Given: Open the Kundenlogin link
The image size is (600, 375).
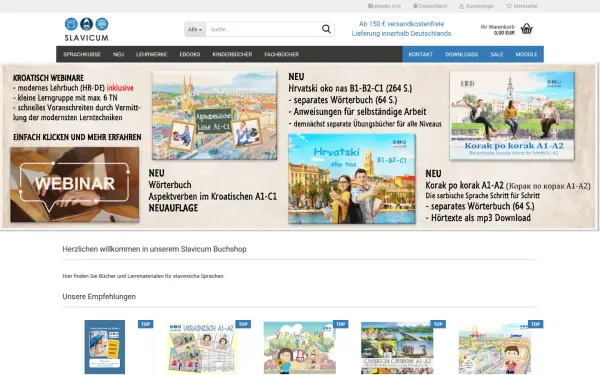Looking at the screenshot, I should (x=476, y=6).
